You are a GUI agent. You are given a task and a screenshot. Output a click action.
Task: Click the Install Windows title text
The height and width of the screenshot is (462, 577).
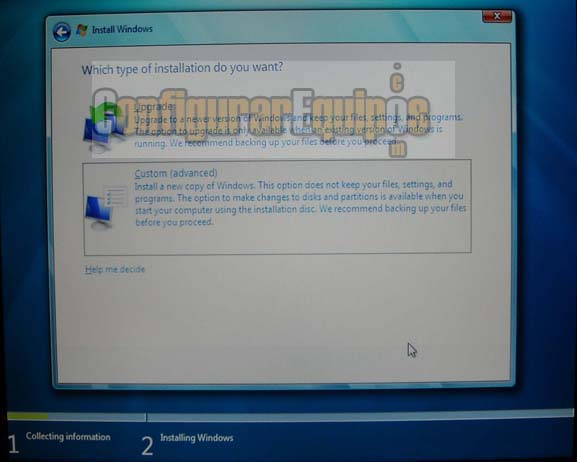tap(122, 29)
